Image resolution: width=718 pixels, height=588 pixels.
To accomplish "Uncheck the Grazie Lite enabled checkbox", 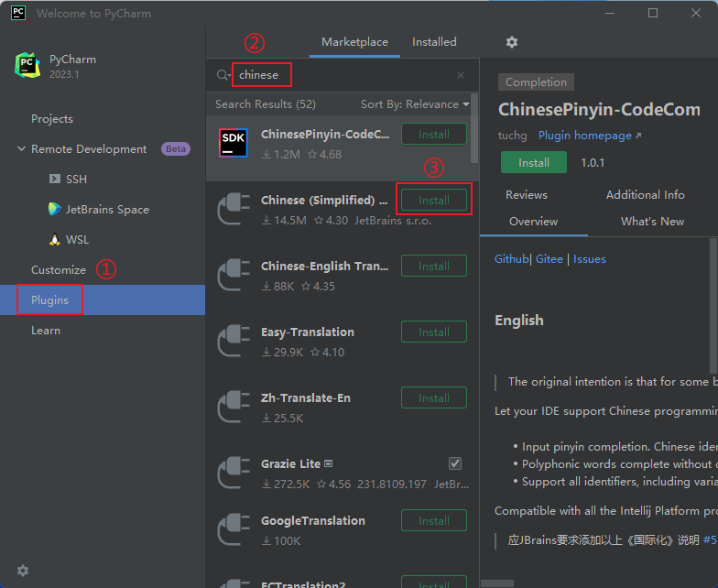I will tap(454, 463).
